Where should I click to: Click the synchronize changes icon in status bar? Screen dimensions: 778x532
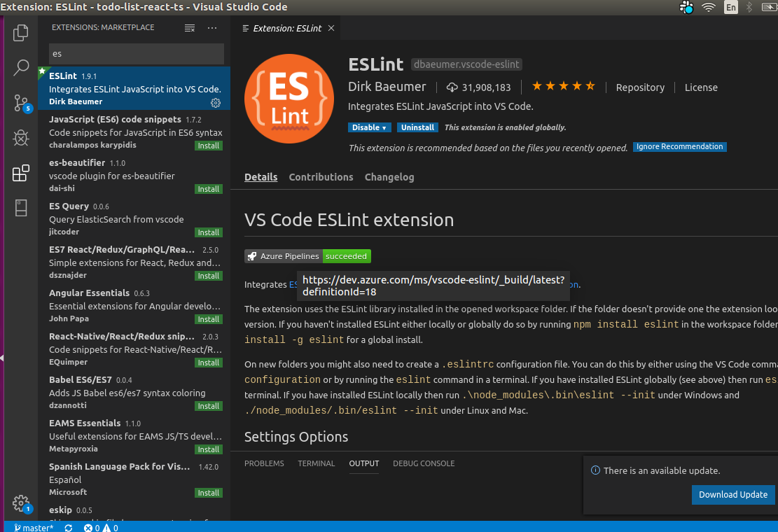pyautogui.click(x=68, y=527)
